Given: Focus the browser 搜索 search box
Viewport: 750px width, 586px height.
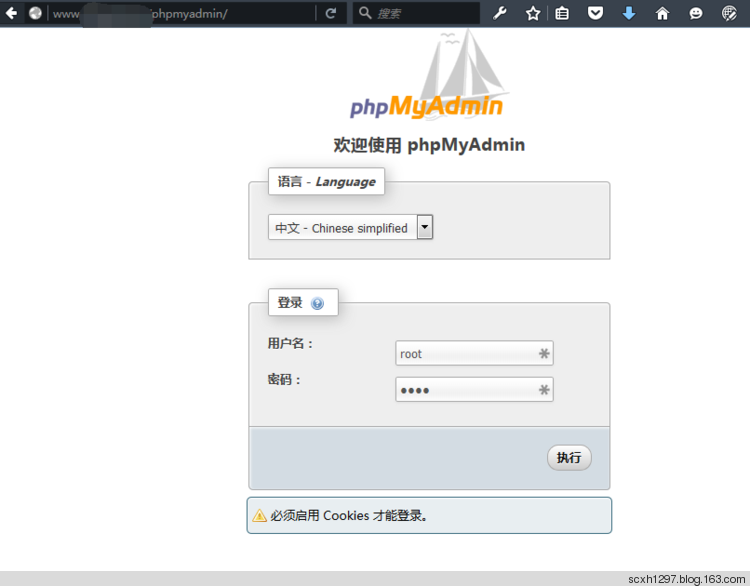Looking at the screenshot, I should (416, 13).
